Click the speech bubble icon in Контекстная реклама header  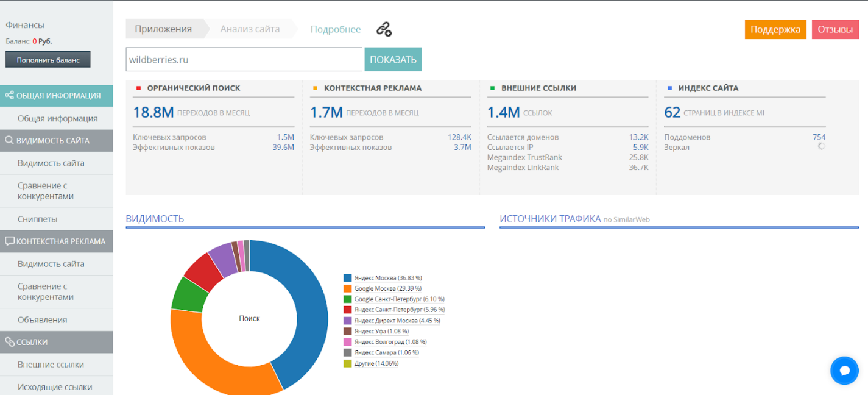9,241
